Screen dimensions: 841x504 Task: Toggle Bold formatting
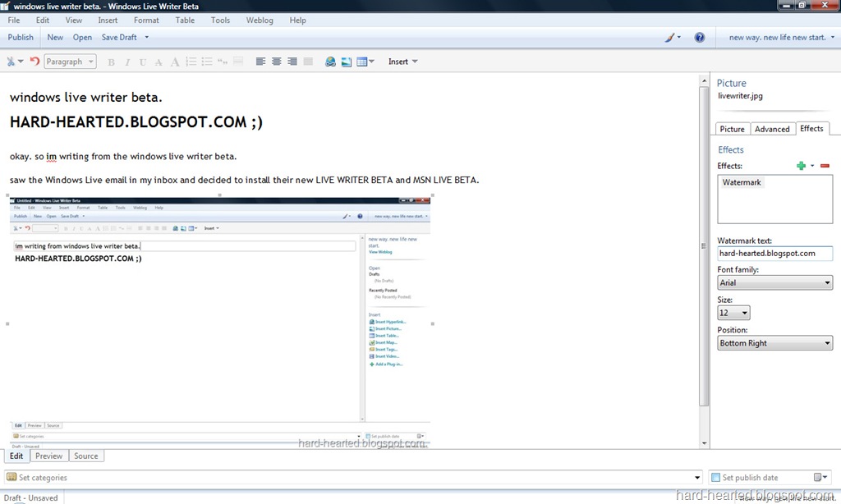pos(111,62)
